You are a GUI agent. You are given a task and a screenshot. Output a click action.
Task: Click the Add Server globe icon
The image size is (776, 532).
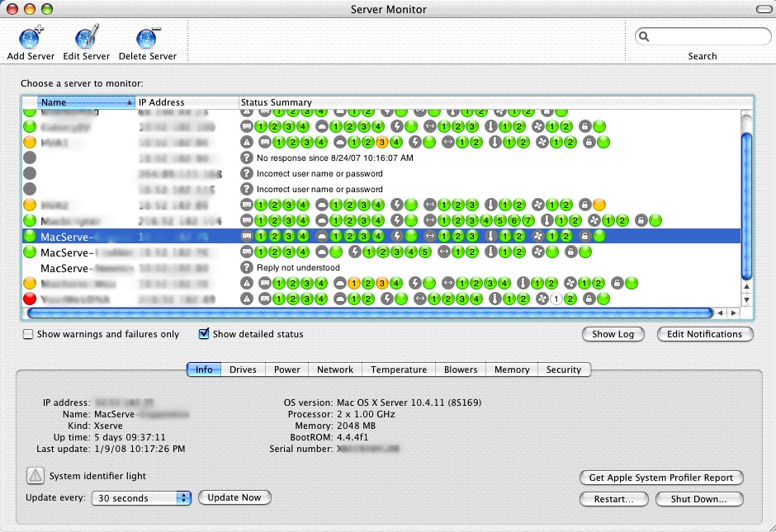31,38
